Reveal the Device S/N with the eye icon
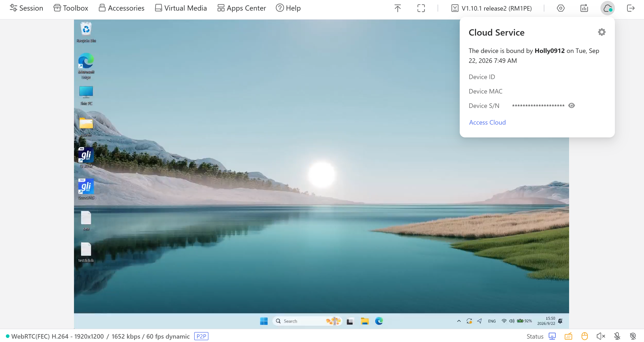Screen dimensions: 644x342 [572, 105]
